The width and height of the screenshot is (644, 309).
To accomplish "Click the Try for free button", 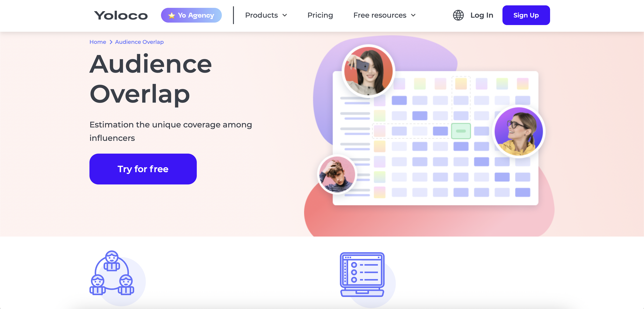I will tap(143, 169).
